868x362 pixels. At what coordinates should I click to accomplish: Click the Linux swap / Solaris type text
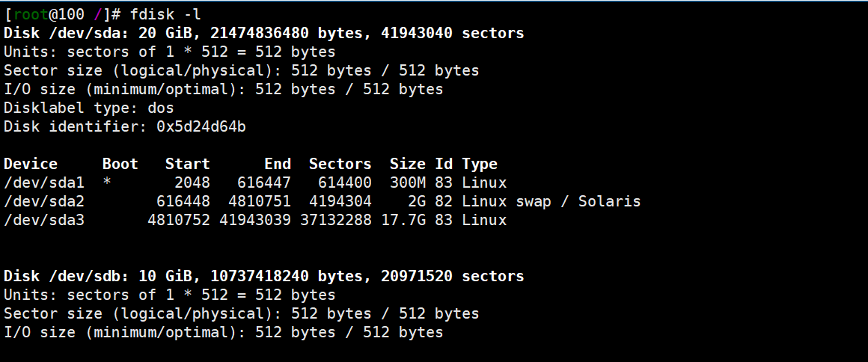click(551, 201)
